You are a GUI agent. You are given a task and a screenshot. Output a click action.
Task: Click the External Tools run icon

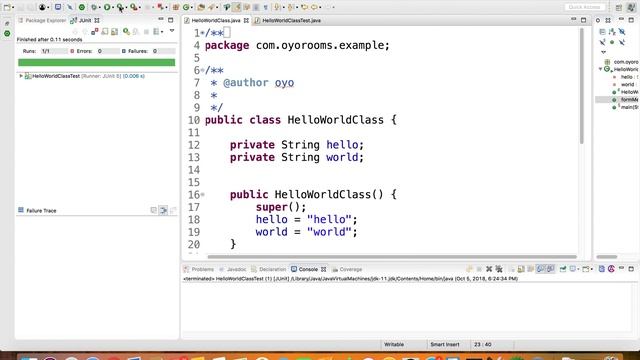[134, 7]
